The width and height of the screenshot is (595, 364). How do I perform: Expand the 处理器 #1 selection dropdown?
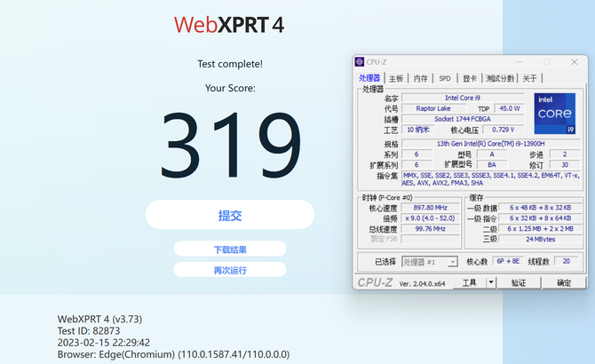tap(452, 262)
